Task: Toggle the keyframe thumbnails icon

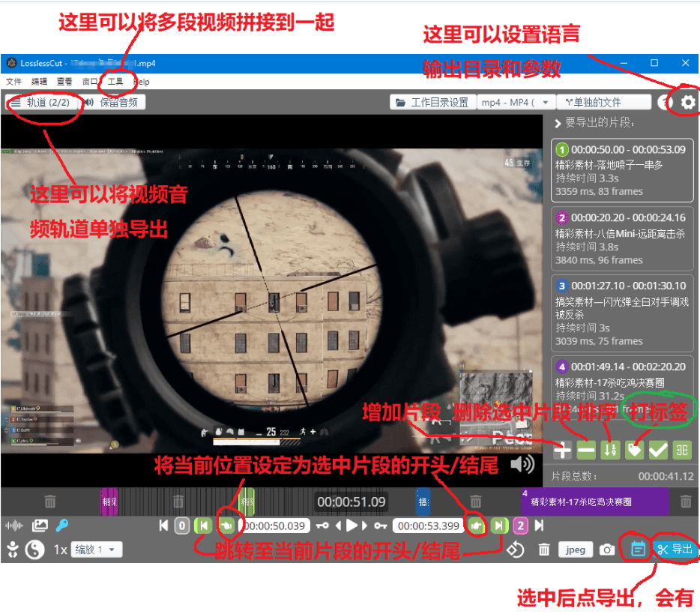Action: click(40, 526)
